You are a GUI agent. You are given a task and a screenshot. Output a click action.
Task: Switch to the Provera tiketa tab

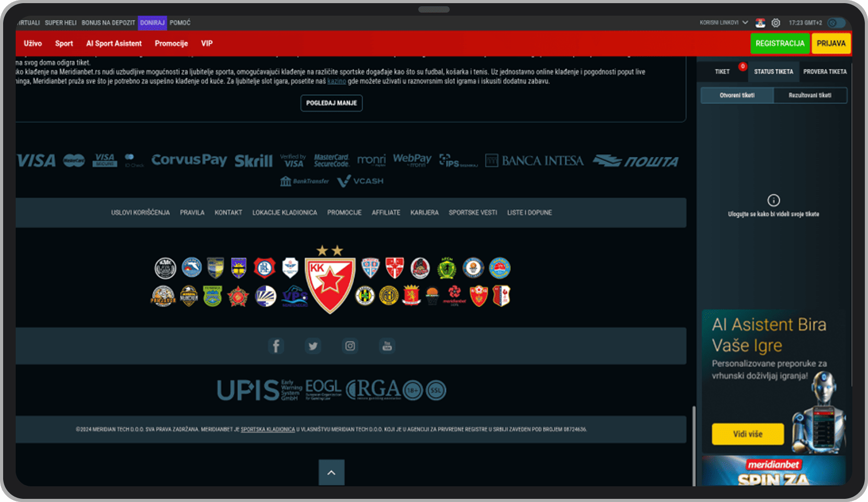[825, 72]
